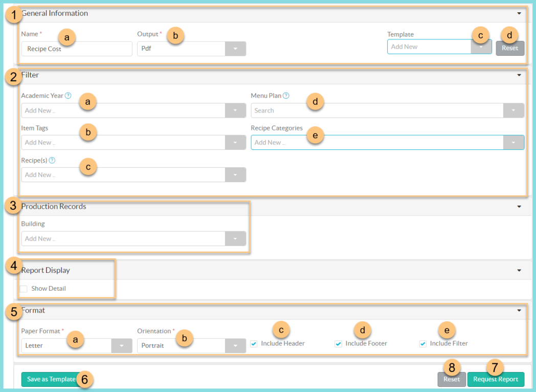Uncheck the Include Footer checkbox
Viewport: 536px width, 392px height.
338,344
